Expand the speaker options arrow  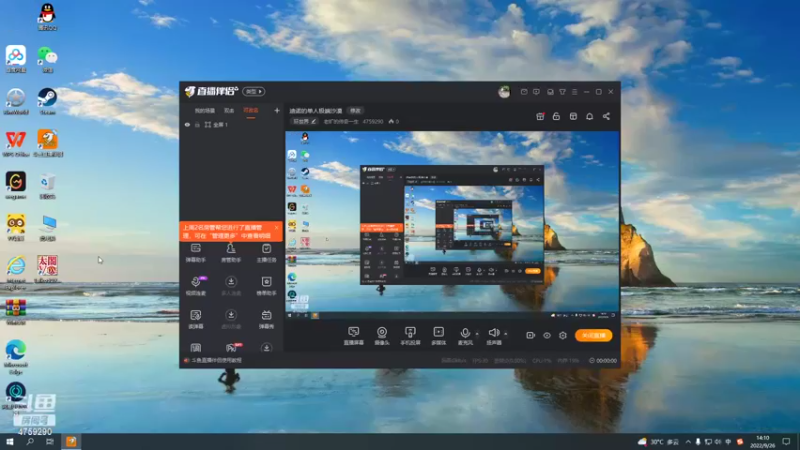[x=506, y=334]
